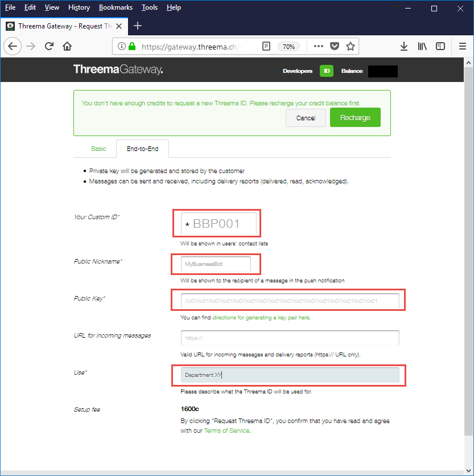The image size is (474, 476).
Task: Click the green Recharge button
Action: (x=355, y=117)
